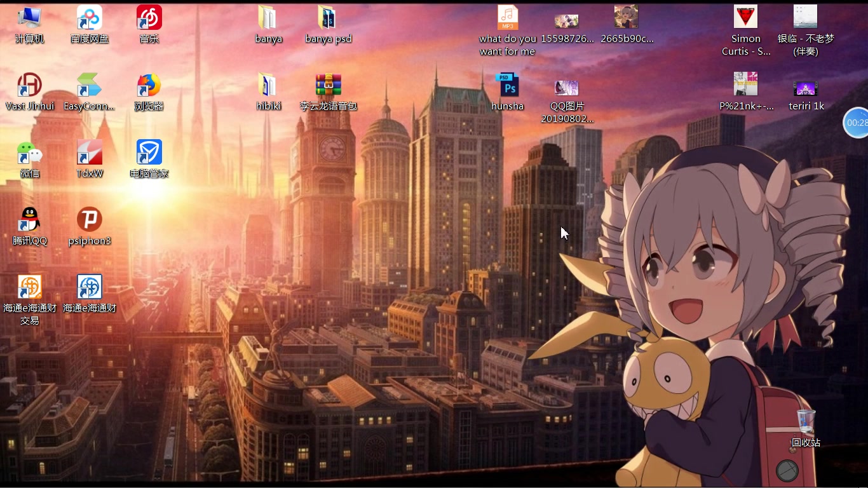Select the banya folder
The image size is (868, 488).
268,18
